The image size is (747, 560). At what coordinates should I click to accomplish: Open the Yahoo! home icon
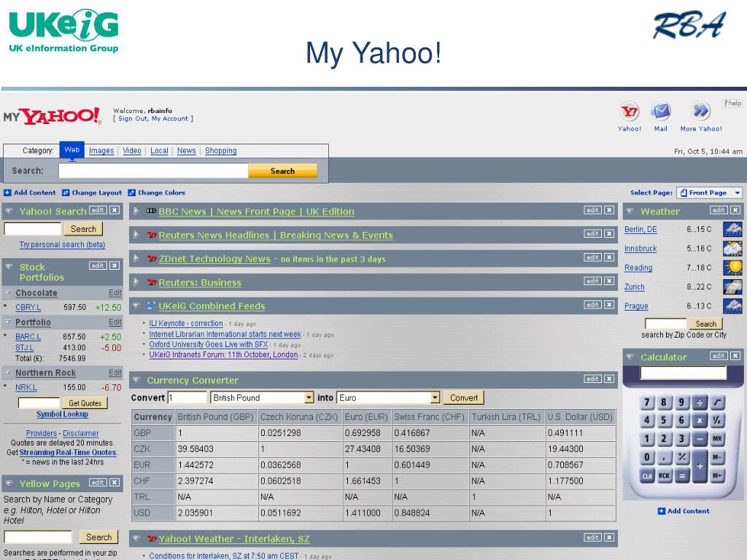pyautogui.click(x=630, y=112)
